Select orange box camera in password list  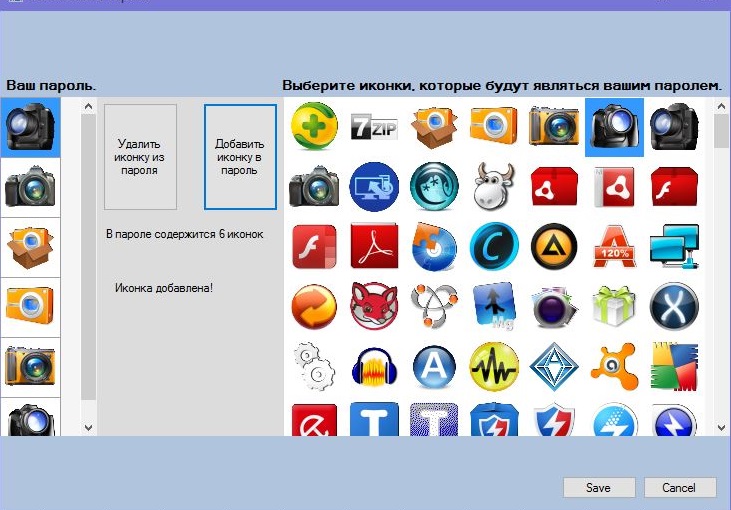30,248
